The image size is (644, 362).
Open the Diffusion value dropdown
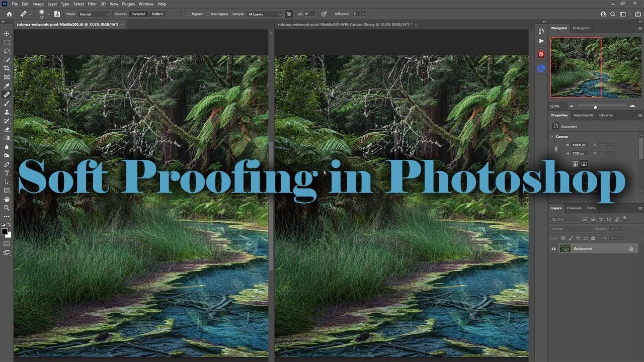tap(363, 14)
